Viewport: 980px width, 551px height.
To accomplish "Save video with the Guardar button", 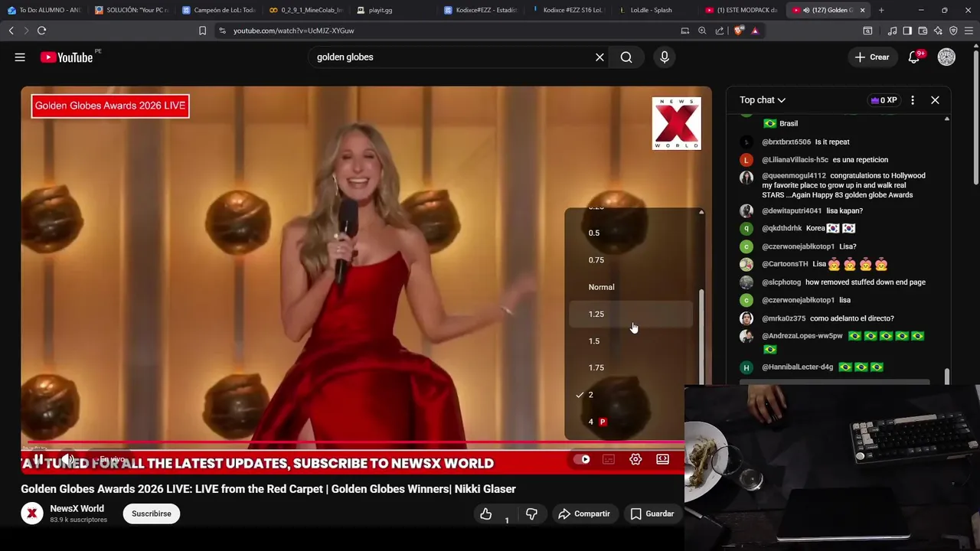I will (652, 514).
